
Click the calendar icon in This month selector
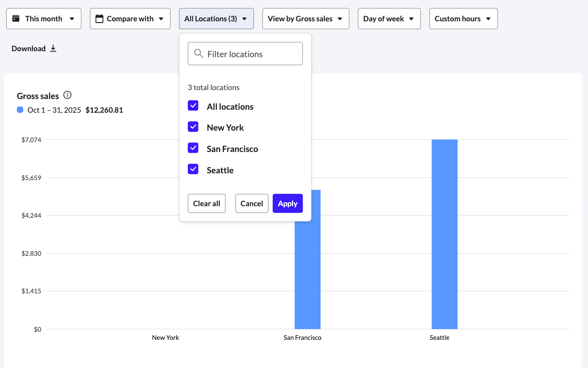[x=15, y=18]
